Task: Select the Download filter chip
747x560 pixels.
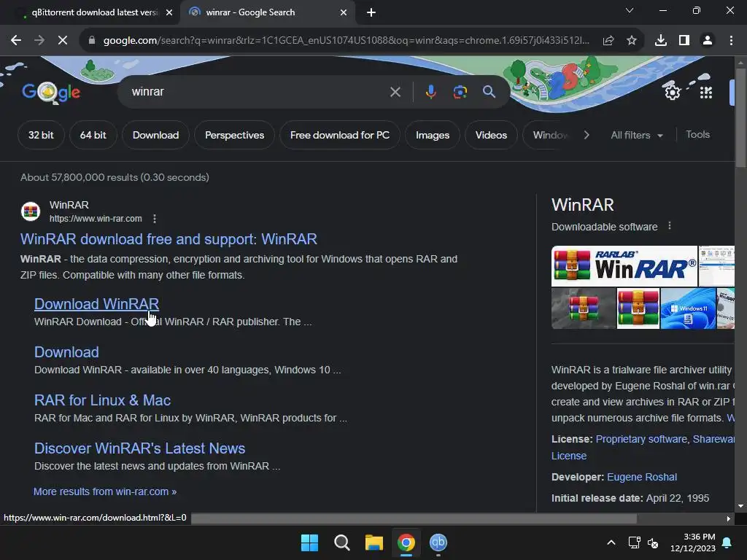Action: coord(156,135)
